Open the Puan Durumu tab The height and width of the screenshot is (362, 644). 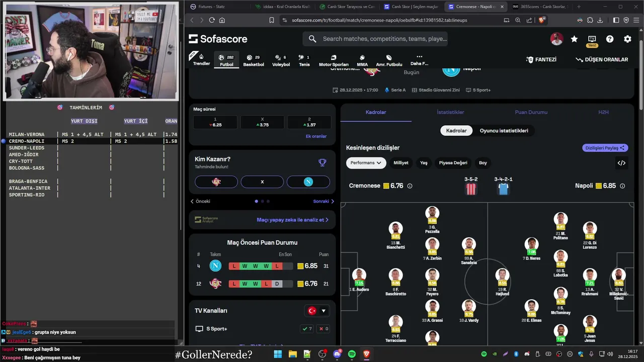[x=531, y=112]
